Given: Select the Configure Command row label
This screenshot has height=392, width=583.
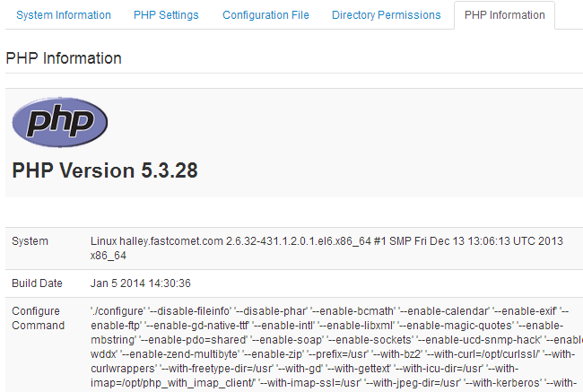Looking at the screenshot, I should [37, 318].
